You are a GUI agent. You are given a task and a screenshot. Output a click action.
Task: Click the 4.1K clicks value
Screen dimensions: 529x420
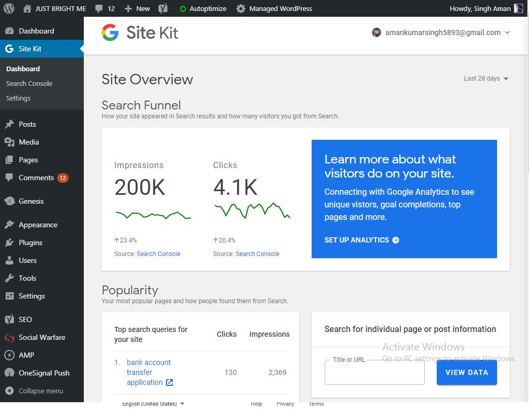click(x=236, y=187)
